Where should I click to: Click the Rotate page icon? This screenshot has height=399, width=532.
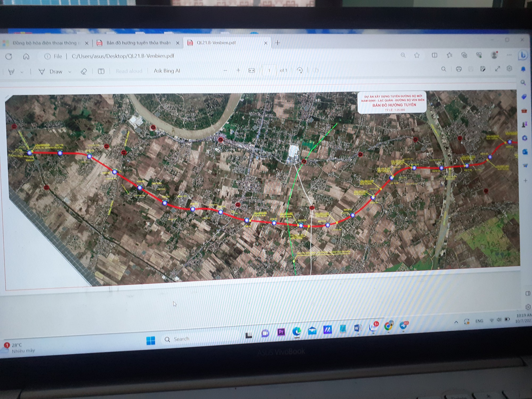point(300,70)
